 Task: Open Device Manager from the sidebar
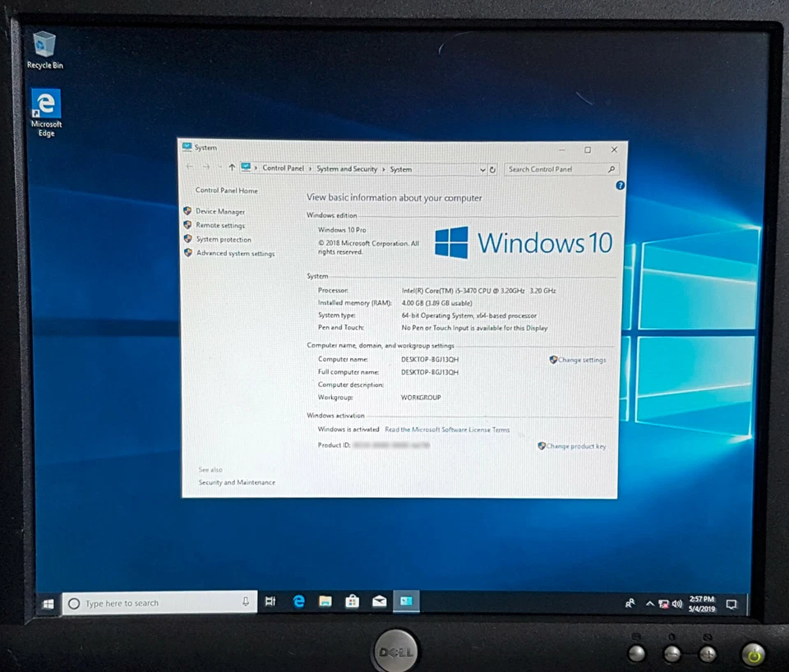tap(219, 211)
